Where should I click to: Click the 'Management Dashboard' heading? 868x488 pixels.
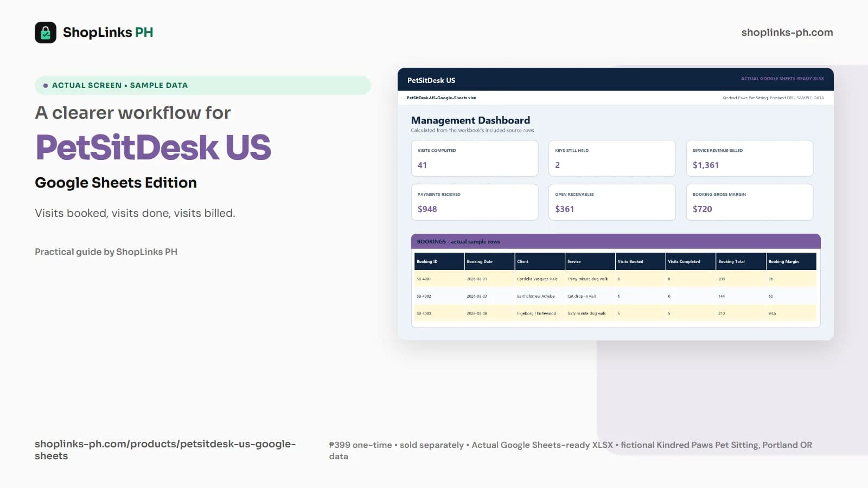coord(470,120)
